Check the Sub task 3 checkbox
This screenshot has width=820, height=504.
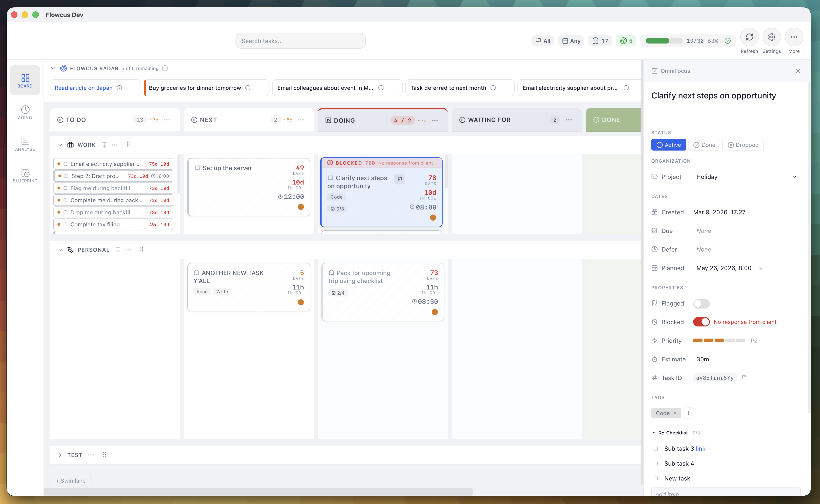[656, 449]
